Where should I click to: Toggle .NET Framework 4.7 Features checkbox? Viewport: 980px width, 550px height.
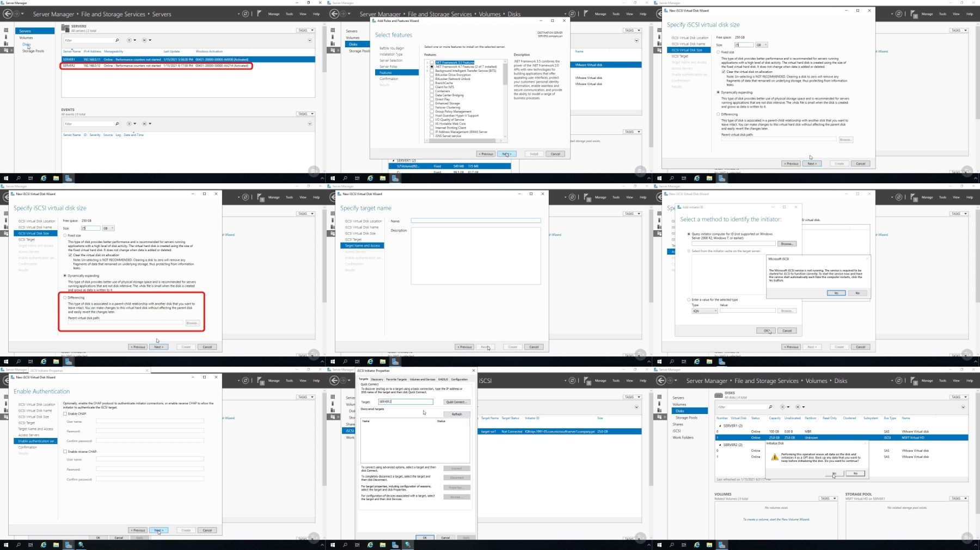click(x=432, y=66)
